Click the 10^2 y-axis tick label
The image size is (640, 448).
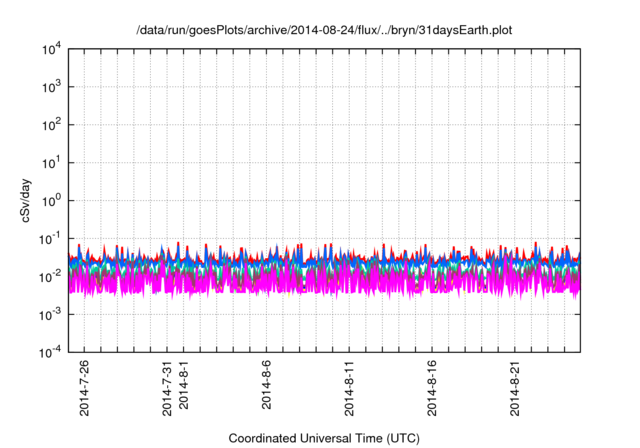click(51, 125)
